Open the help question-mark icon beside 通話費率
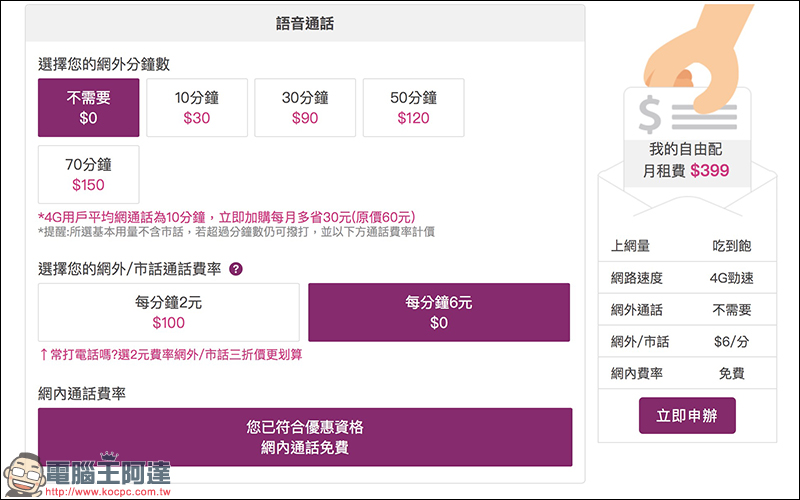The width and height of the screenshot is (800, 500). [x=236, y=269]
